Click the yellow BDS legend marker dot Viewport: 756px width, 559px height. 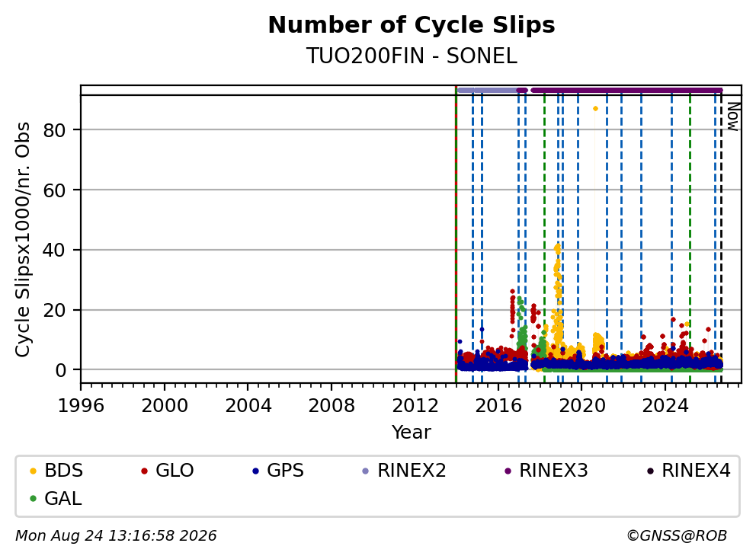[34, 471]
